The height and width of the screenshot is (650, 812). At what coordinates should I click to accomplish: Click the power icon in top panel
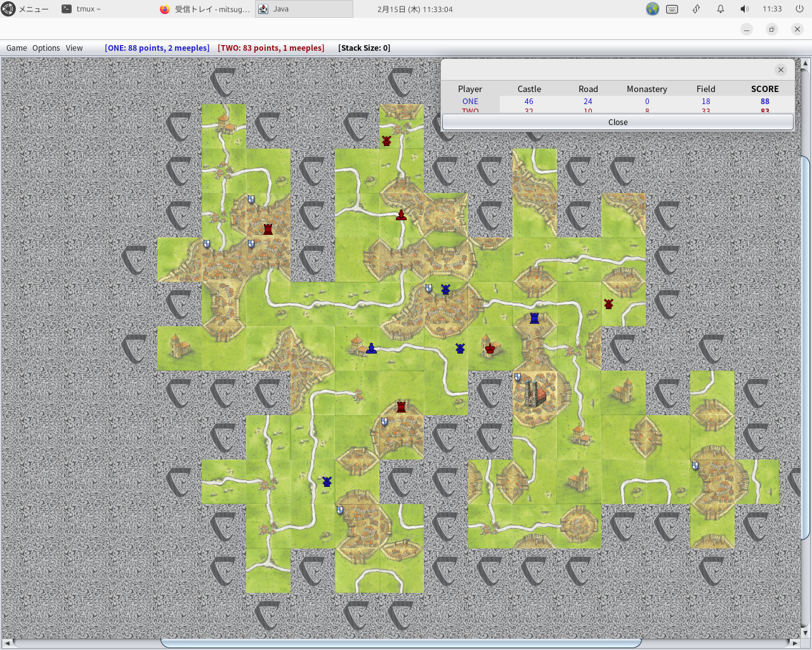799,9
